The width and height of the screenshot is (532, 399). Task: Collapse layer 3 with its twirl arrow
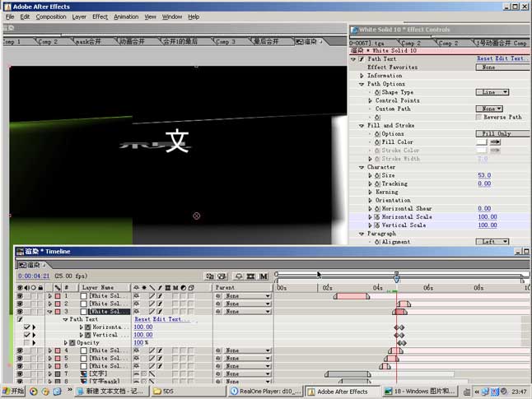pos(50,312)
